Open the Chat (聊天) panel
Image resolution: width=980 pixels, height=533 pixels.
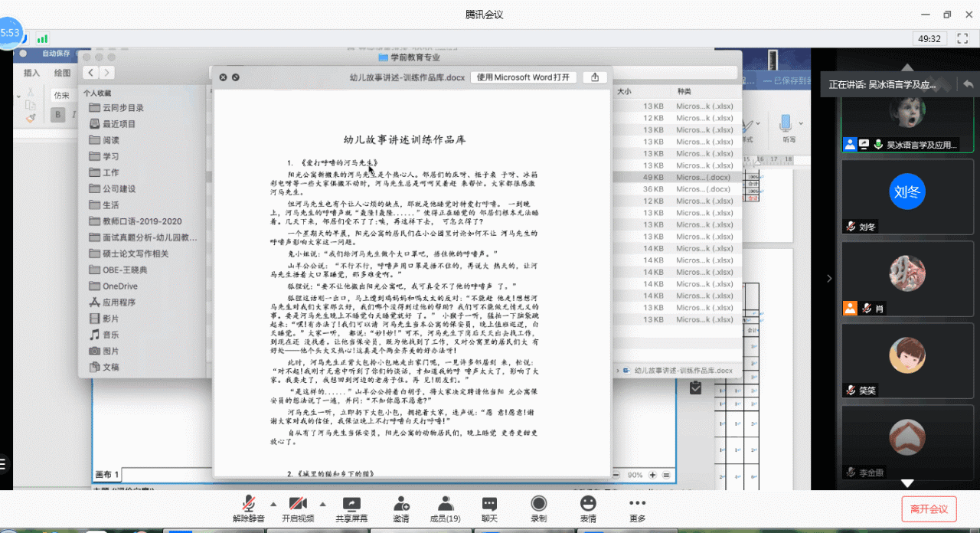[x=489, y=508]
